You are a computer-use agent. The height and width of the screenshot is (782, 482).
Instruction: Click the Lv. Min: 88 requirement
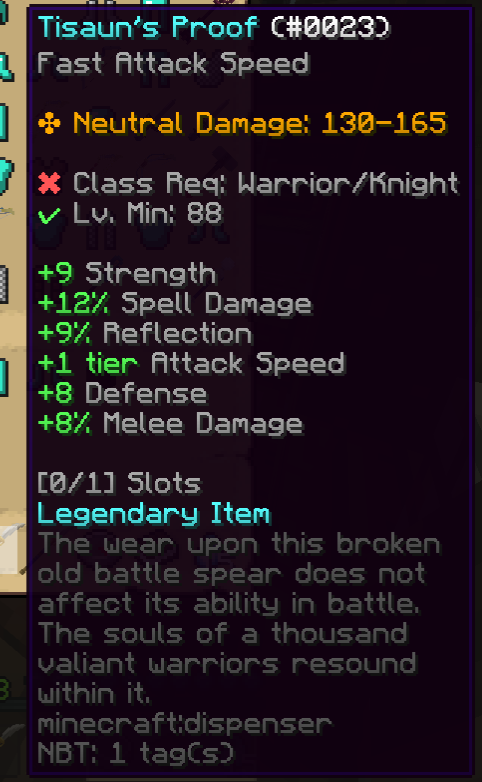point(147,213)
